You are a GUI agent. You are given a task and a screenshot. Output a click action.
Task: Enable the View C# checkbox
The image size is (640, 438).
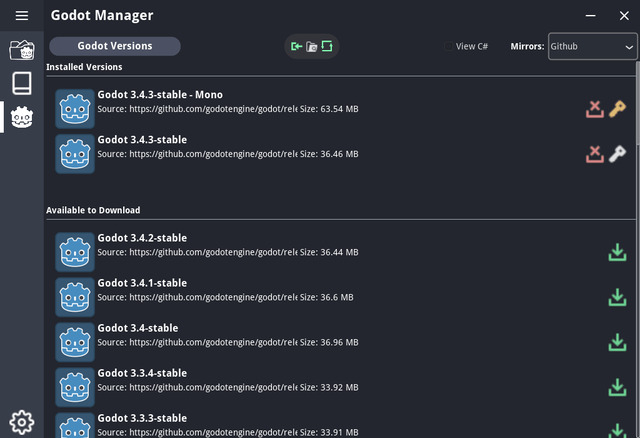(x=448, y=46)
